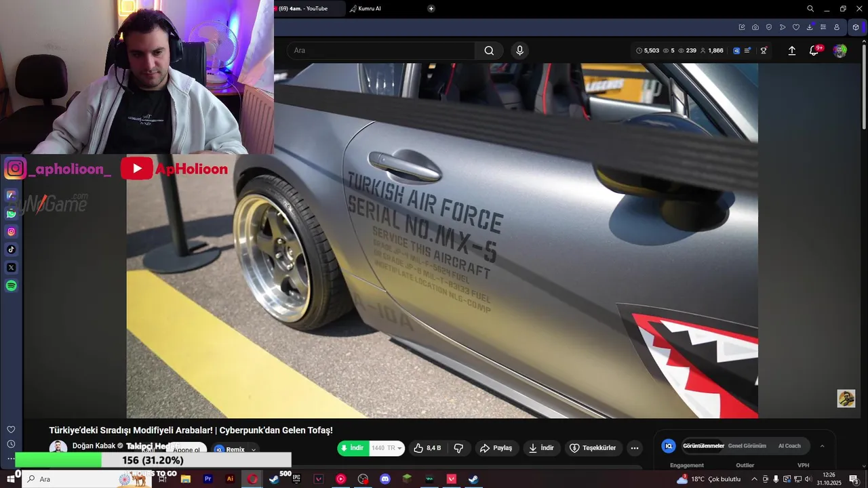Open the trophy icon in the stats bar
The image size is (868, 488).
pos(764,51)
